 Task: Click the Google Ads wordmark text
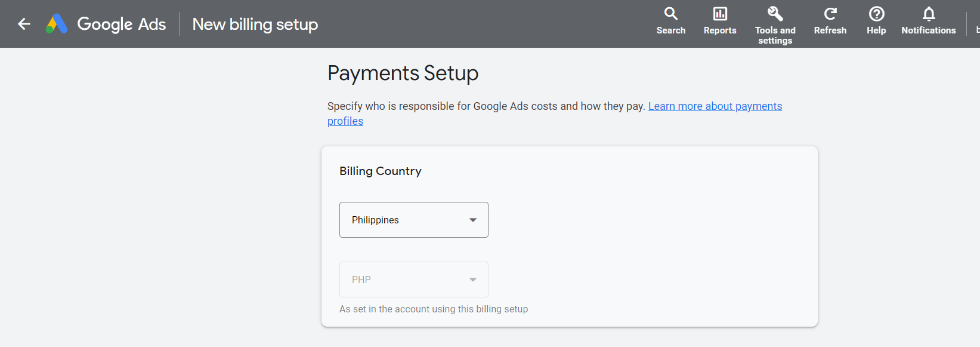pyautogui.click(x=122, y=24)
